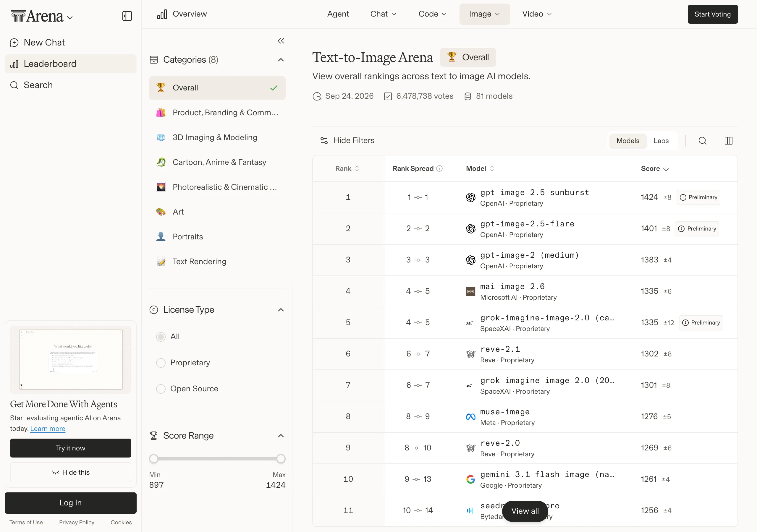This screenshot has width=757, height=532.
Task: Click Preliminary badge on gpt-image-2.5-flare row
Action: click(697, 228)
